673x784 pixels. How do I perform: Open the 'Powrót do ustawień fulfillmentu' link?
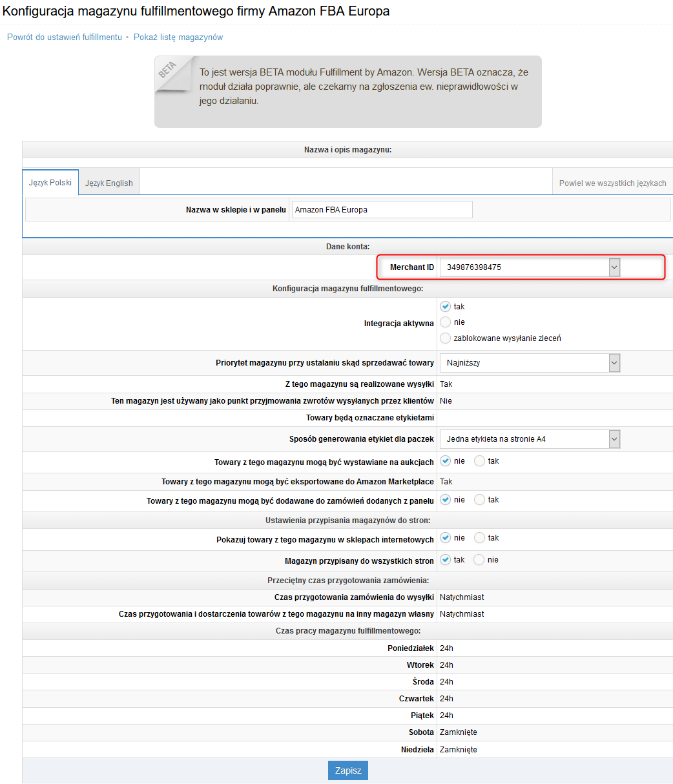65,37
